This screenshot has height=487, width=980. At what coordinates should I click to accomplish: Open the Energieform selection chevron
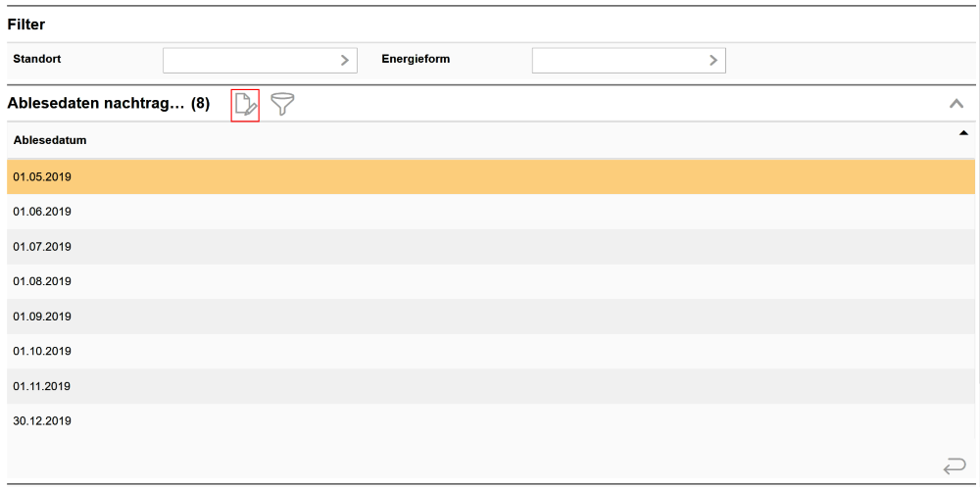712,60
